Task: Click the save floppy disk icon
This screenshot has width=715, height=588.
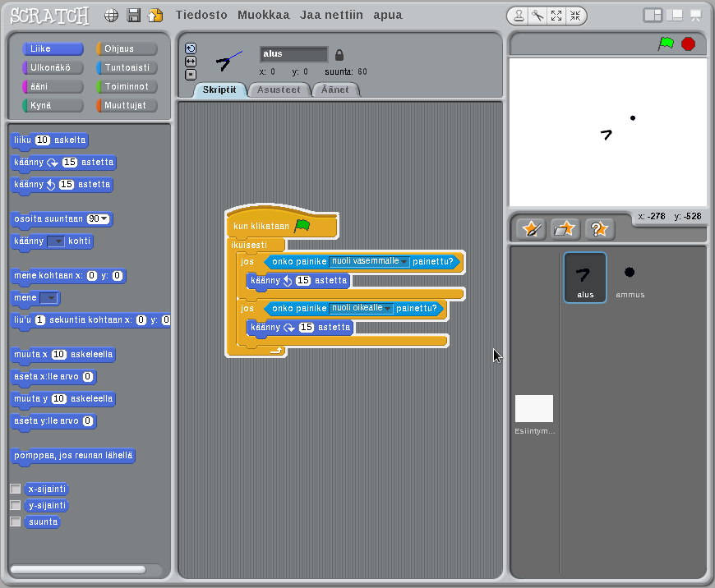Action: [x=134, y=15]
